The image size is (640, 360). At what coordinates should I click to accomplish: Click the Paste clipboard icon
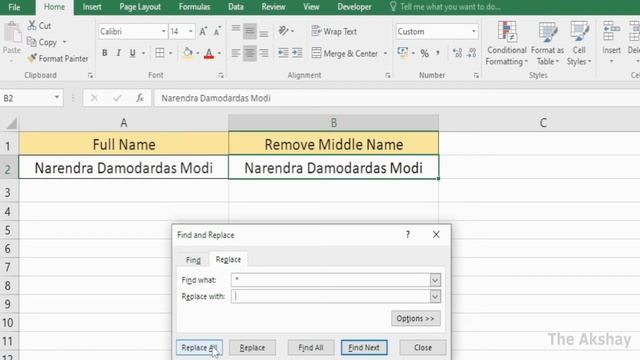(12, 33)
